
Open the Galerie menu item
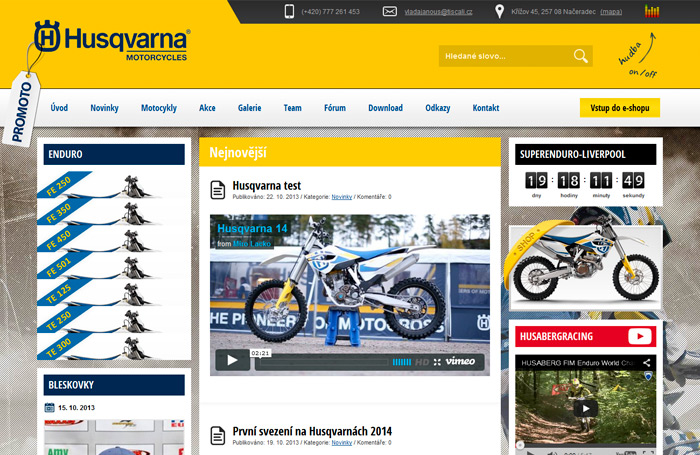point(250,108)
